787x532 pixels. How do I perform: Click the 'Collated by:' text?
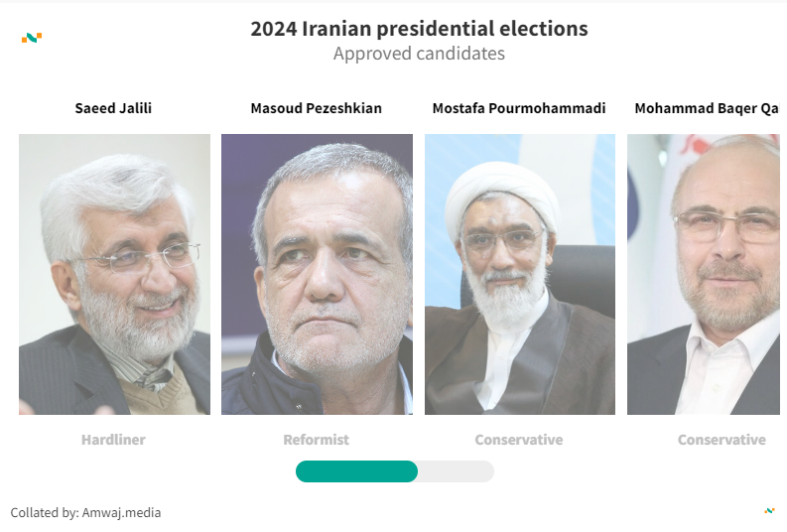coord(45,513)
